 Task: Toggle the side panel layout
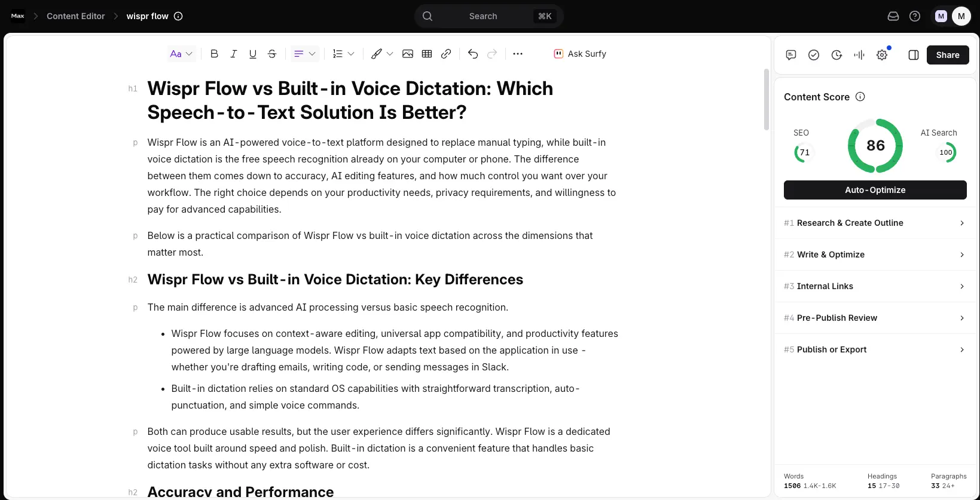tap(914, 55)
